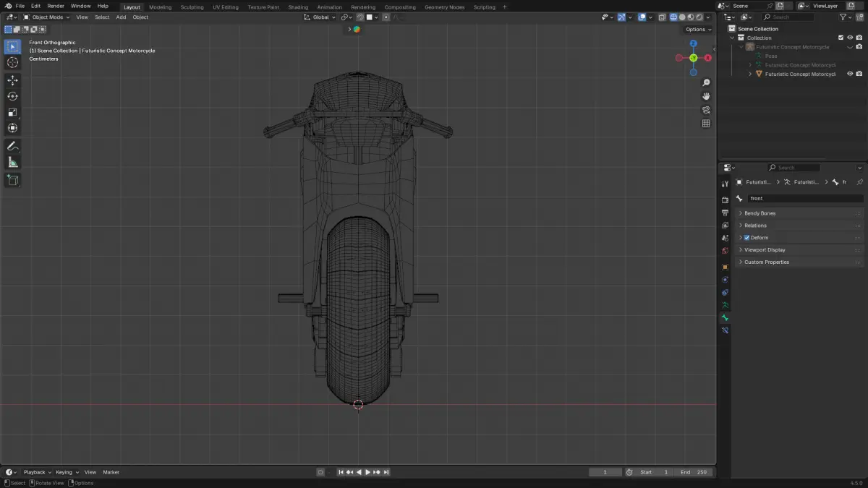Select the Measure tool
This screenshot has height=488, width=868.
tap(12, 162)
